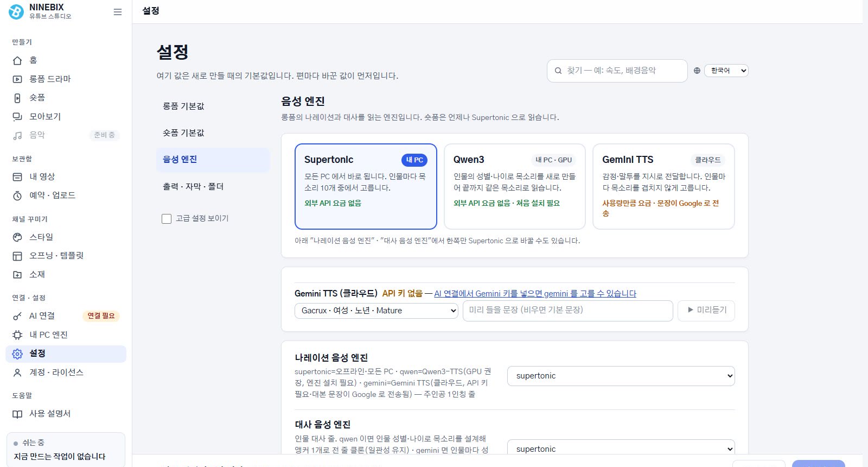
Task: Expand the 나레이션 음성 엔진 dropdown
Action: click(x=621, y=376)
